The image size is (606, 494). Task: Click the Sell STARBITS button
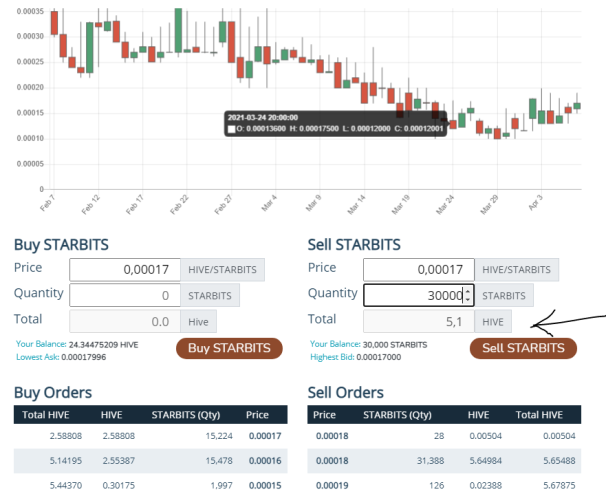(x=523, y=348)
